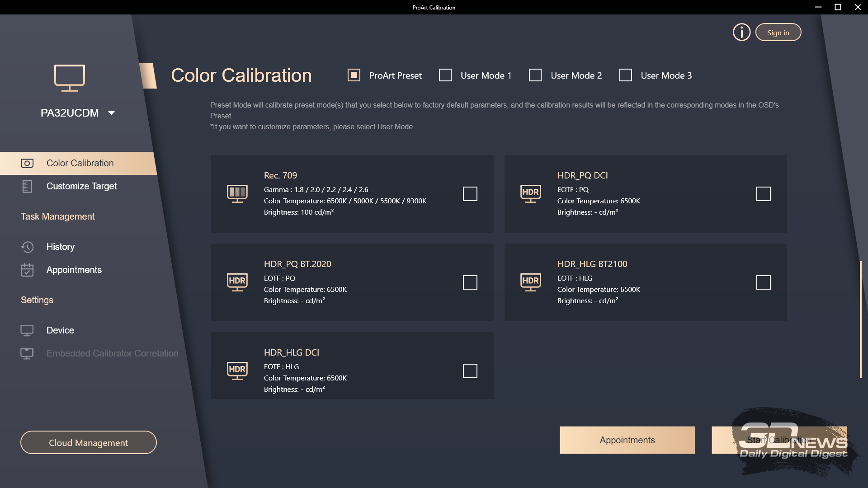Click the PA32UCDM monitor name

pos(70,113)
